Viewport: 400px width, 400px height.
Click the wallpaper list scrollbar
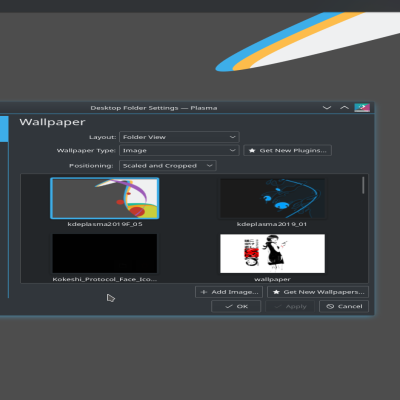363,185
